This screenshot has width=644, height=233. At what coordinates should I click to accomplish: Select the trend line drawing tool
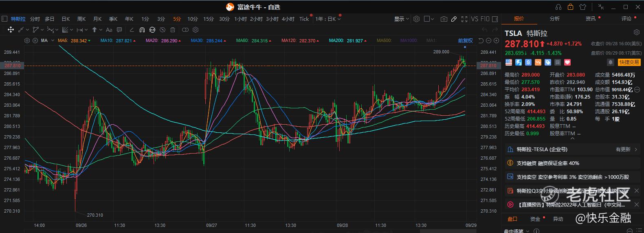[x=21, y=30]
